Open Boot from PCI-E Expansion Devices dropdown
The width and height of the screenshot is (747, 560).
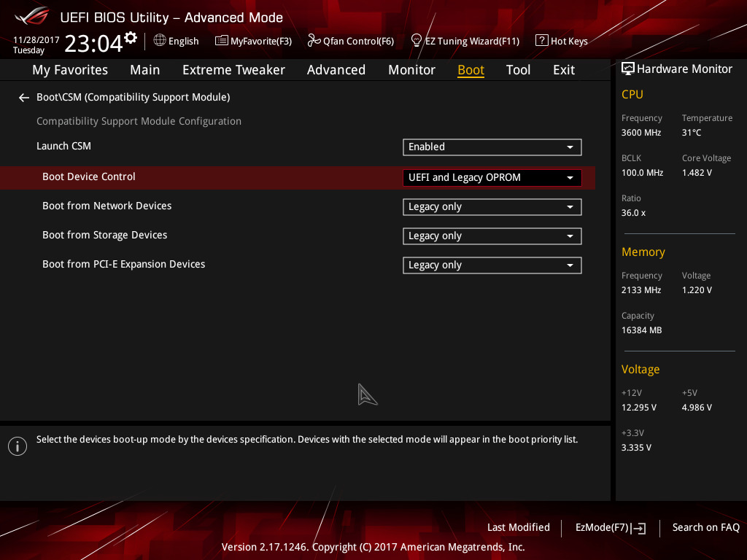(492, 265)
